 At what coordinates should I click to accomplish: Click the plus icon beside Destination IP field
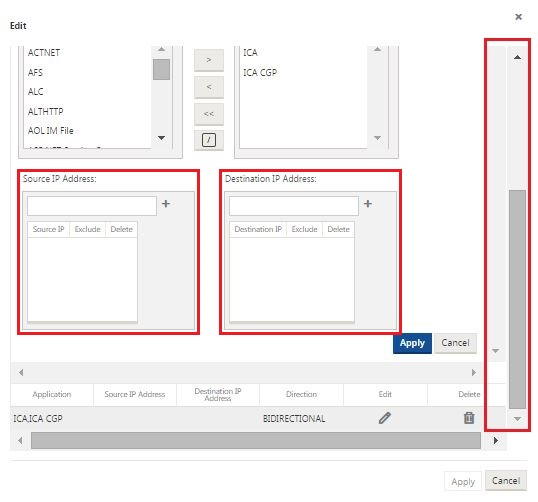pos(368,204)
